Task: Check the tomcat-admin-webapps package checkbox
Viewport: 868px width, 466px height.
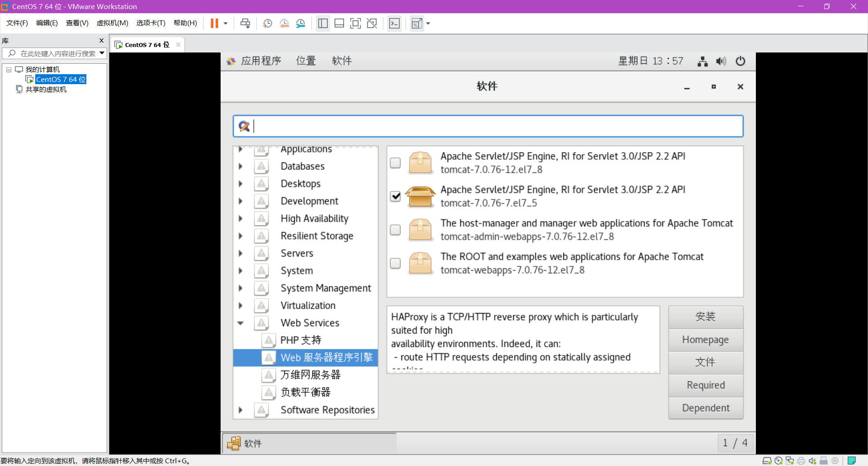Action: point(395,230)
